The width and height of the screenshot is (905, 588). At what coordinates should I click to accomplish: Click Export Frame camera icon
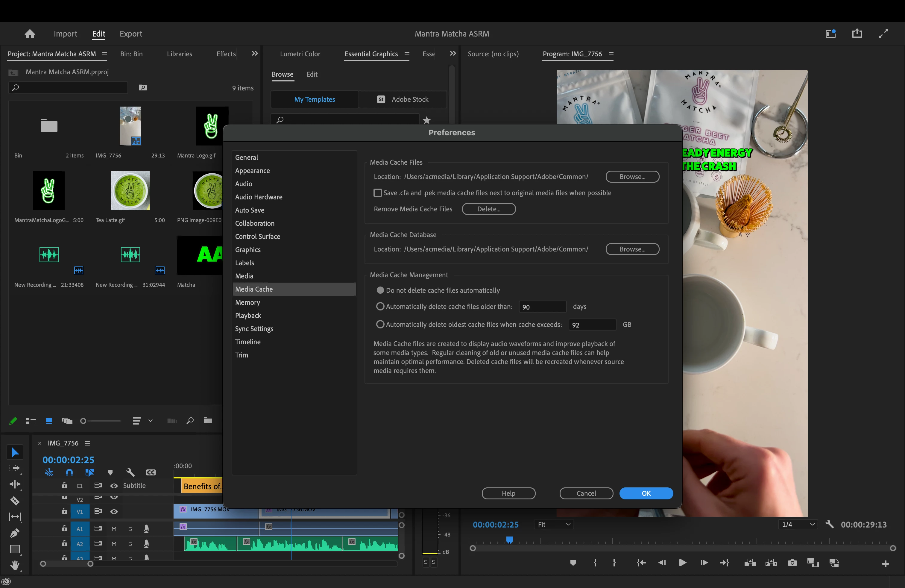[x=792, y=563]
